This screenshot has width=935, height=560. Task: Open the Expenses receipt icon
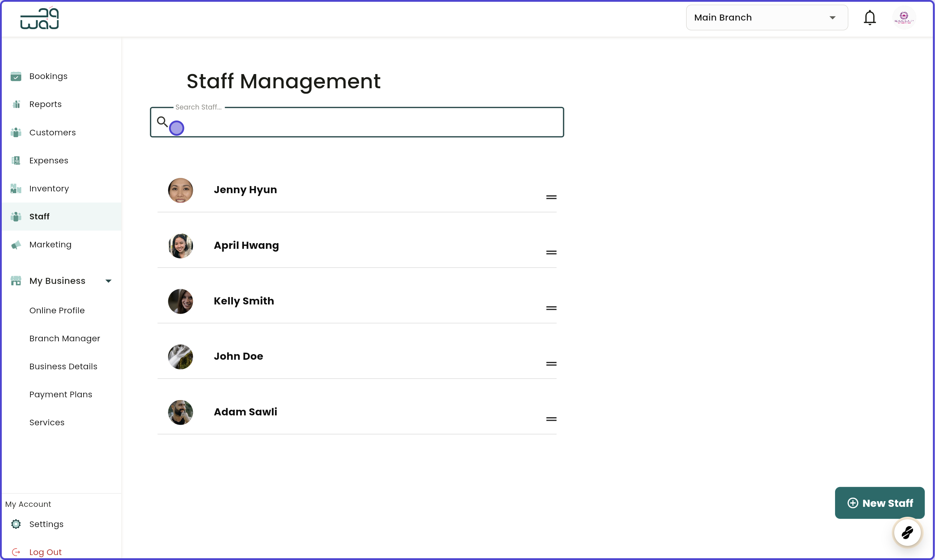(16, 160)
